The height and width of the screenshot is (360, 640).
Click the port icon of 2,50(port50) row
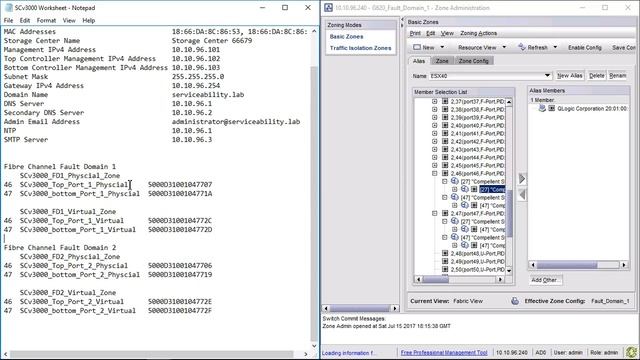click(x=445, y=269)
